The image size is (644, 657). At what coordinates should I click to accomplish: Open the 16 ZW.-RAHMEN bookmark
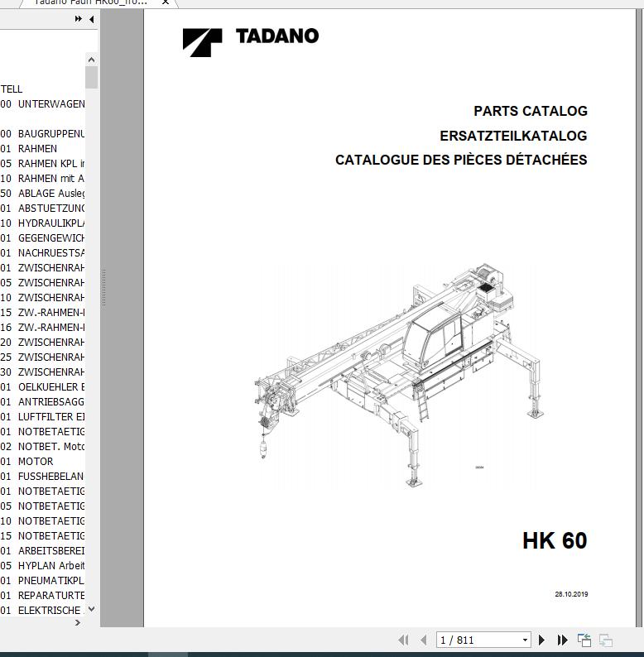(42, 327)
